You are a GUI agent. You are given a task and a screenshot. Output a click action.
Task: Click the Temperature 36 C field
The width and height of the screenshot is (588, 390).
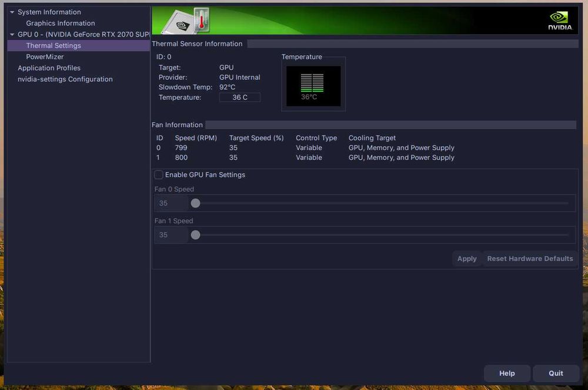(x=240, y=97)
